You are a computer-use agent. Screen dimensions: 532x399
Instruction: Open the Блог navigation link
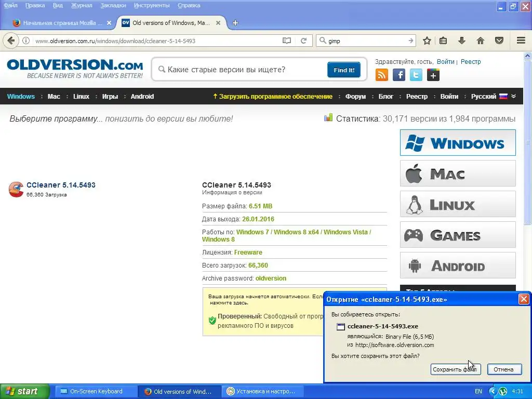pyautogui.click(x=386, y=96)
